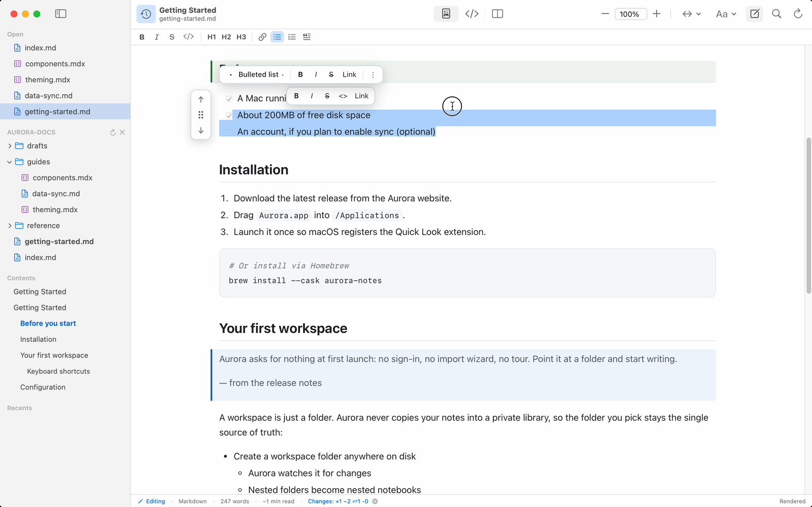Switch to rendered preview mode icon
The width and height of the screenshot is (812, 507).
pyautogui.click(x=446, y=14)
